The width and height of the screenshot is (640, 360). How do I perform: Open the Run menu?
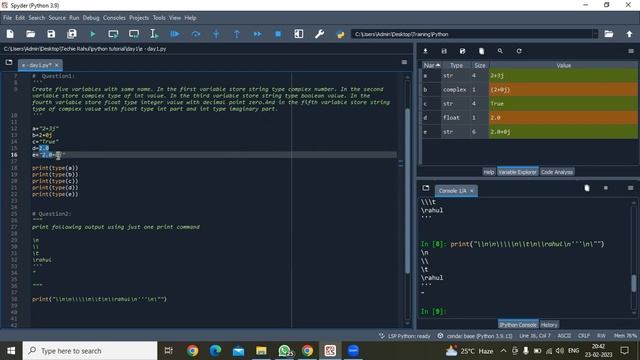(74, 18)
